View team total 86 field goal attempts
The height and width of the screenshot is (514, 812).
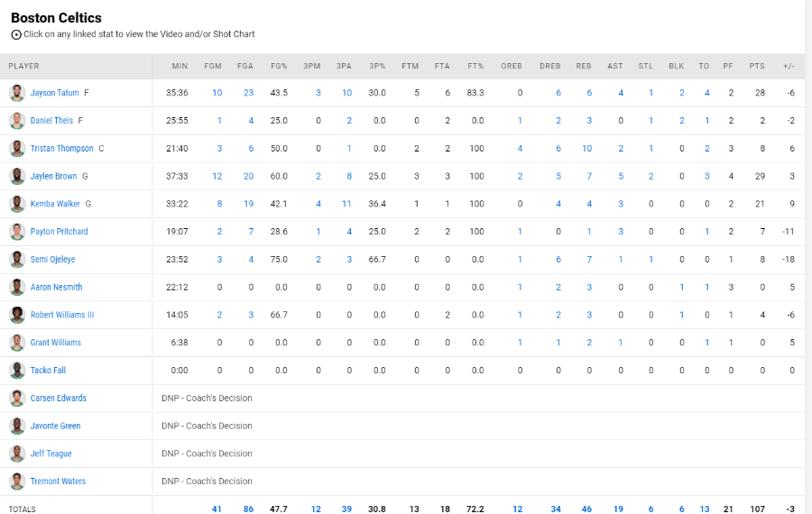[x=249, y=509]
